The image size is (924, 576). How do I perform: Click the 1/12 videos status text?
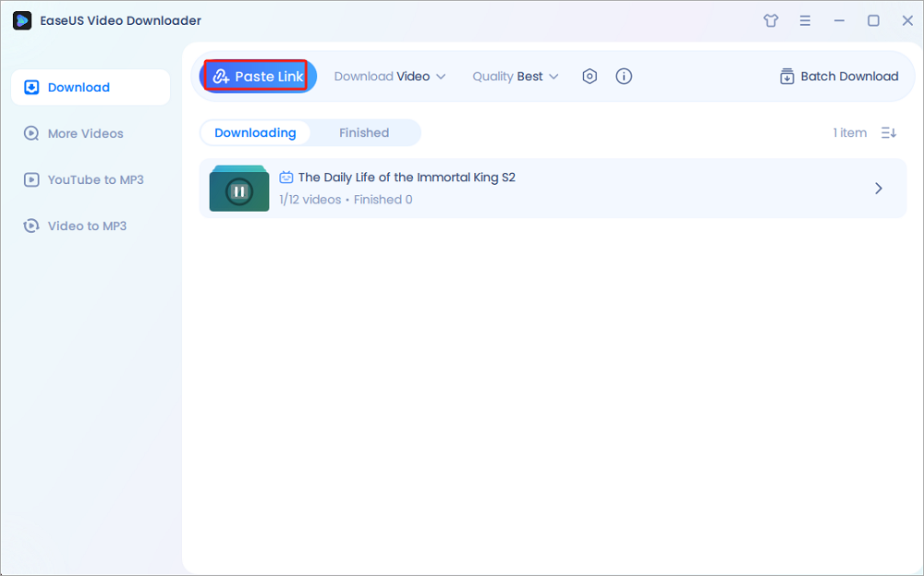click(310, 200)
